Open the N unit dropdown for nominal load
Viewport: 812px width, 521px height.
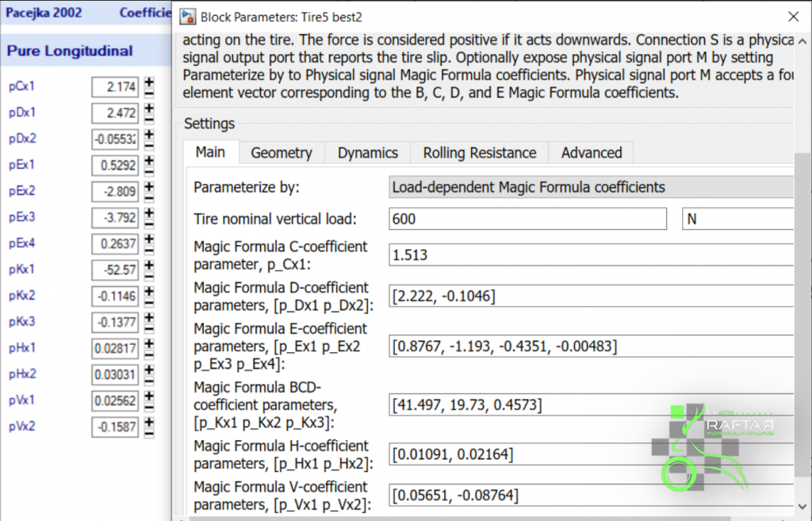(737, 219)
